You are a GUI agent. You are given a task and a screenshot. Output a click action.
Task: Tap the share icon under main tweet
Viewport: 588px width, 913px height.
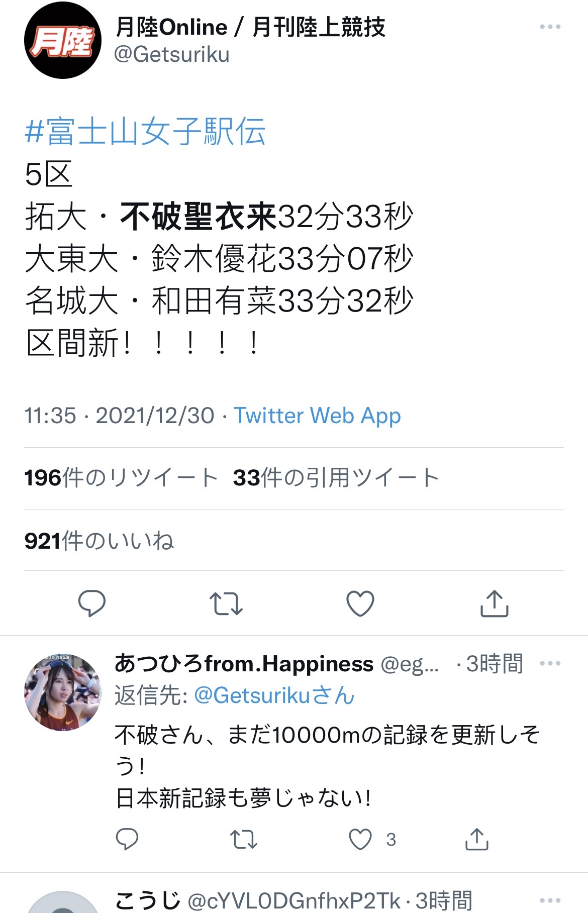point(495,603)
